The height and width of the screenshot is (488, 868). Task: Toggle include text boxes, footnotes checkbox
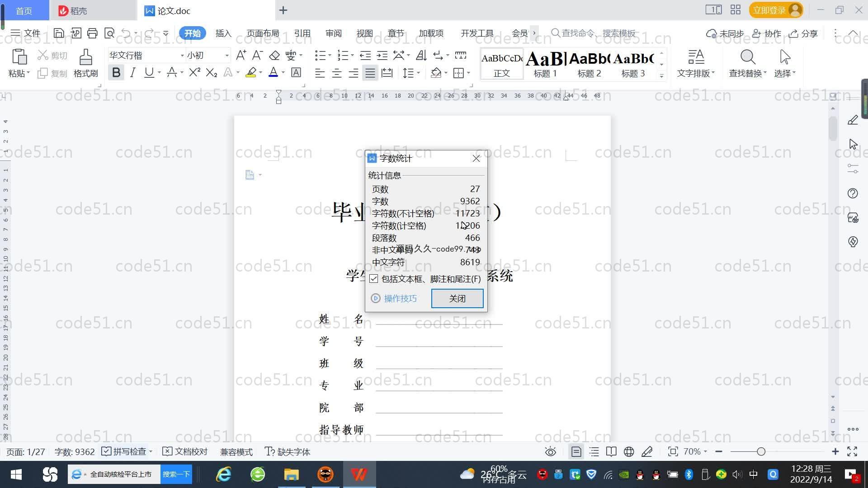[374, 279]
